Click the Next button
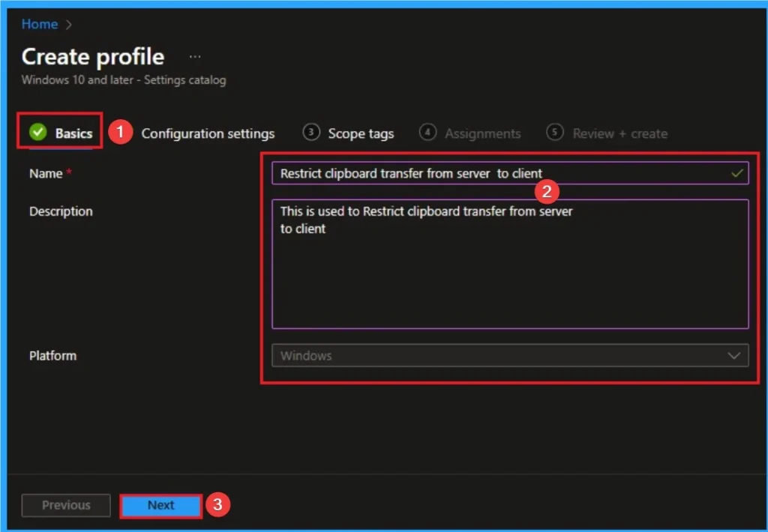The width and height of the screenshot is (768, 532). click(x=160, y=505)
